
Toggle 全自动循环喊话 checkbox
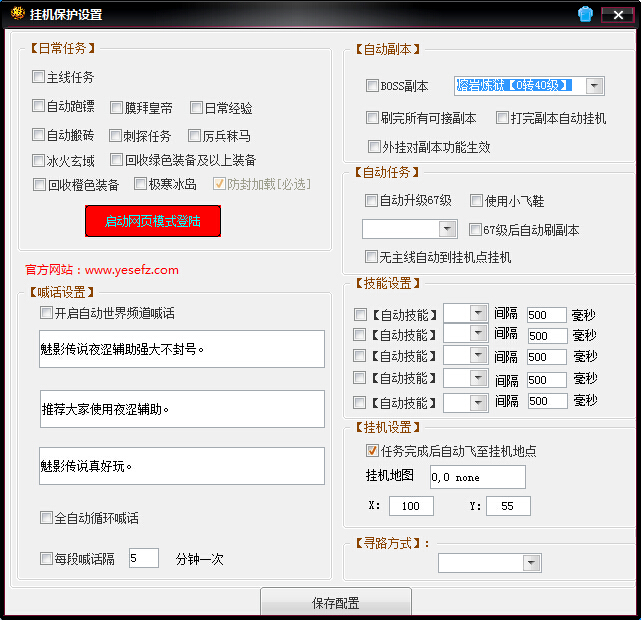pos(46,518)
